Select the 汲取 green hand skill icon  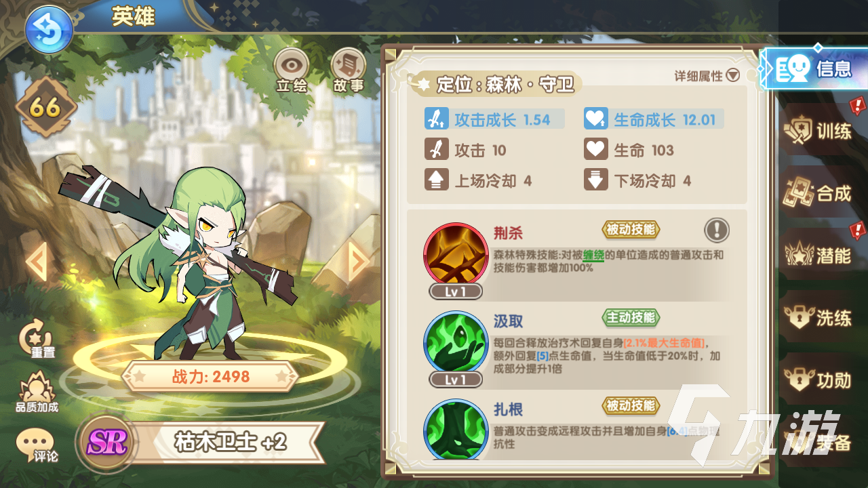pyautogui.click(x=456, y=343)
